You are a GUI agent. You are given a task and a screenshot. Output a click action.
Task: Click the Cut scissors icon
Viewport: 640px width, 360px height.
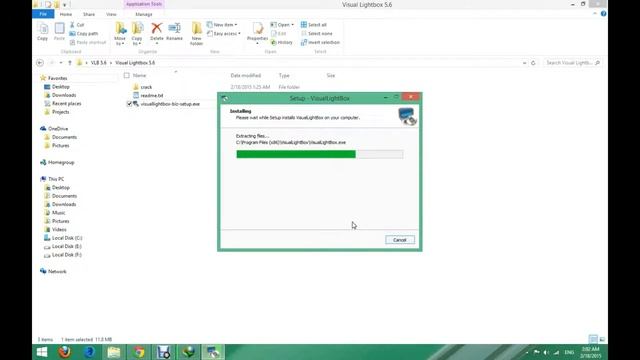[72, 25]
